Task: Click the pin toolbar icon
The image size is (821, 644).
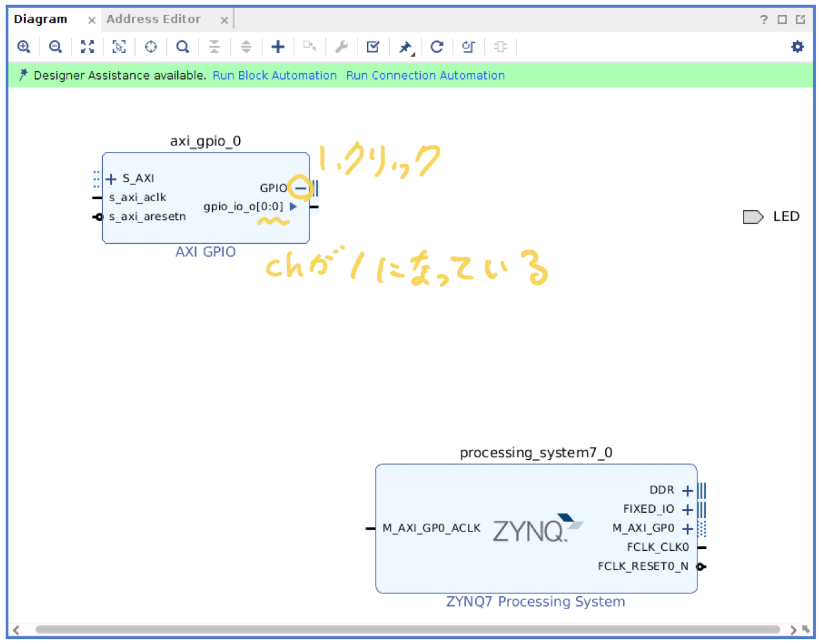Action: click(405, 47)
